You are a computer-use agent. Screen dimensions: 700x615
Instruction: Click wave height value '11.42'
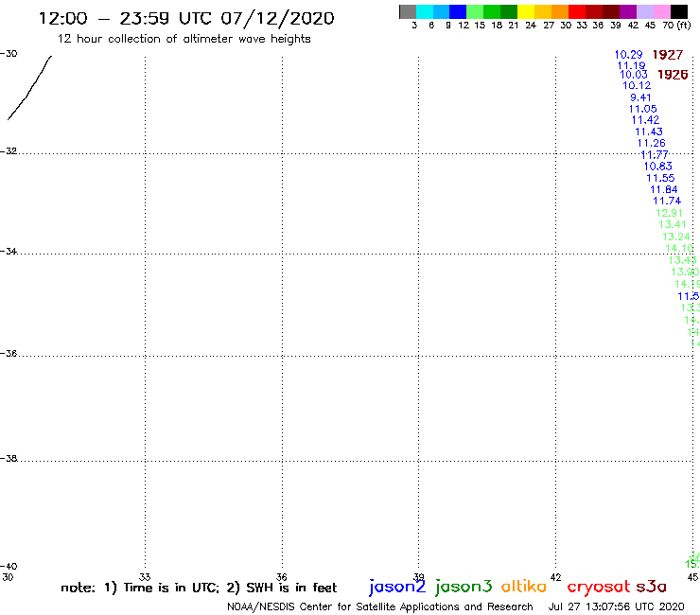(645, 120)
